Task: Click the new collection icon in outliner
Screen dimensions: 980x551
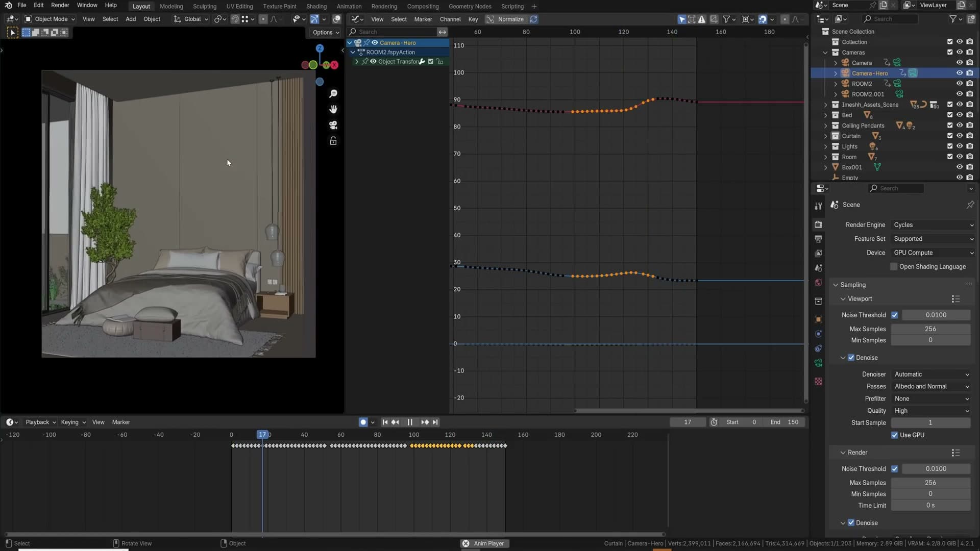Action: coord(970,19)
